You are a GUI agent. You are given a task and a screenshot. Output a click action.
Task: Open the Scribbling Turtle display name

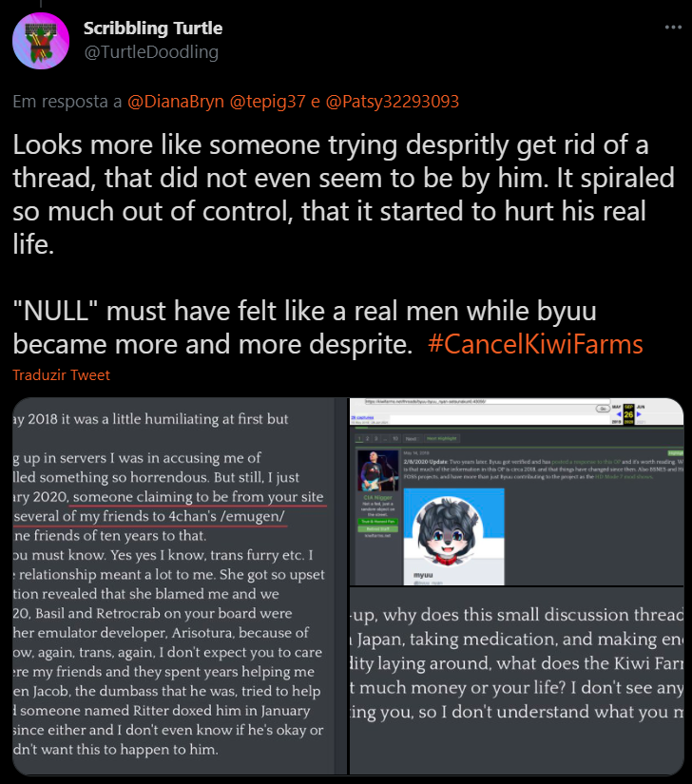[x=153, y=28]
